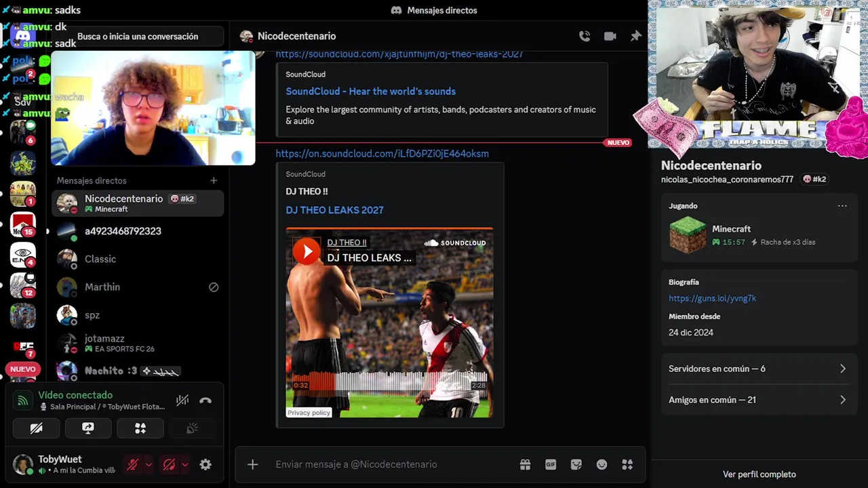Open the eye-logo server with the 4 badge
Image resolution: width=868 pixels, height=488 pixels.
coord(23,255)
